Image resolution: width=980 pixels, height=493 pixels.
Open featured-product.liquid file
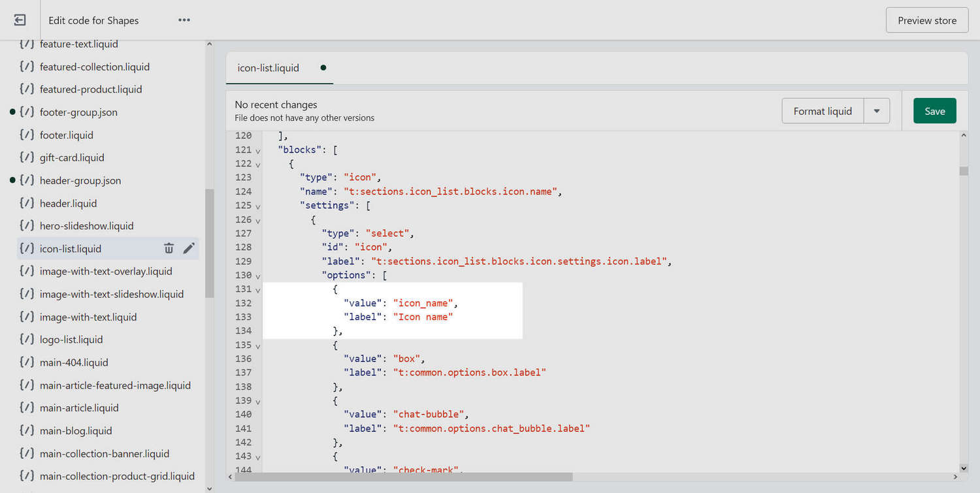91,89
